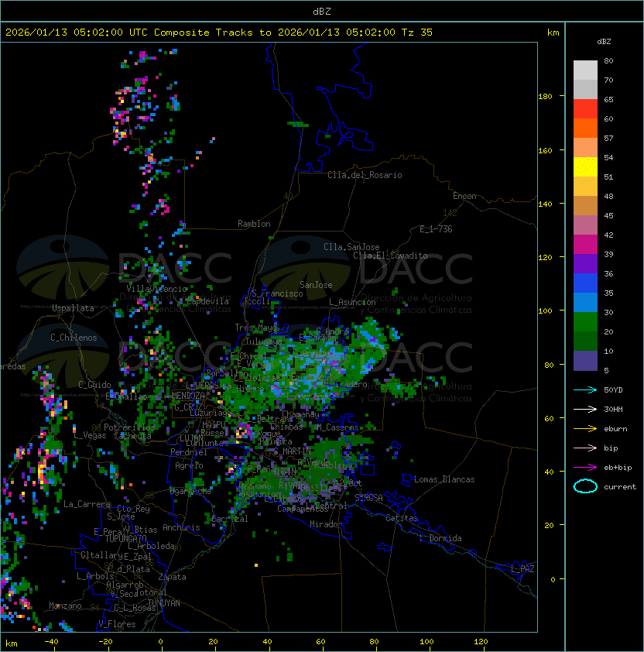Click the Encon place label
The width and height of the screenshot is (644, 652).
tap(464, 196)
